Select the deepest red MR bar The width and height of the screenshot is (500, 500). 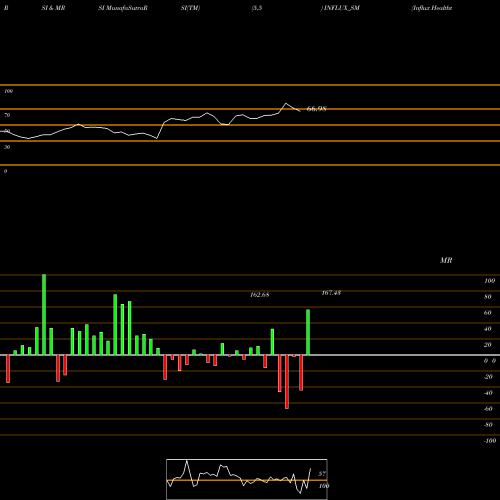pos(287,382)
